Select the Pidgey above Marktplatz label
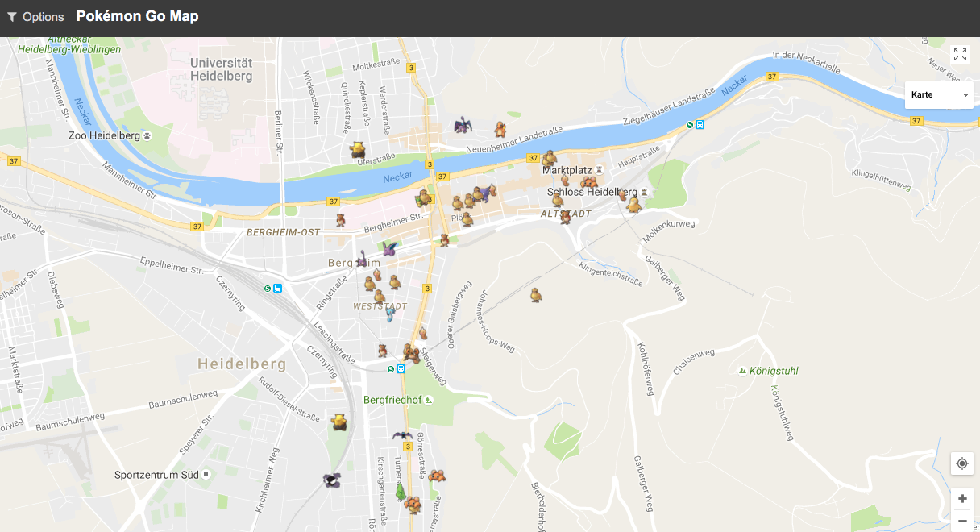 click(x=550, y=159)
